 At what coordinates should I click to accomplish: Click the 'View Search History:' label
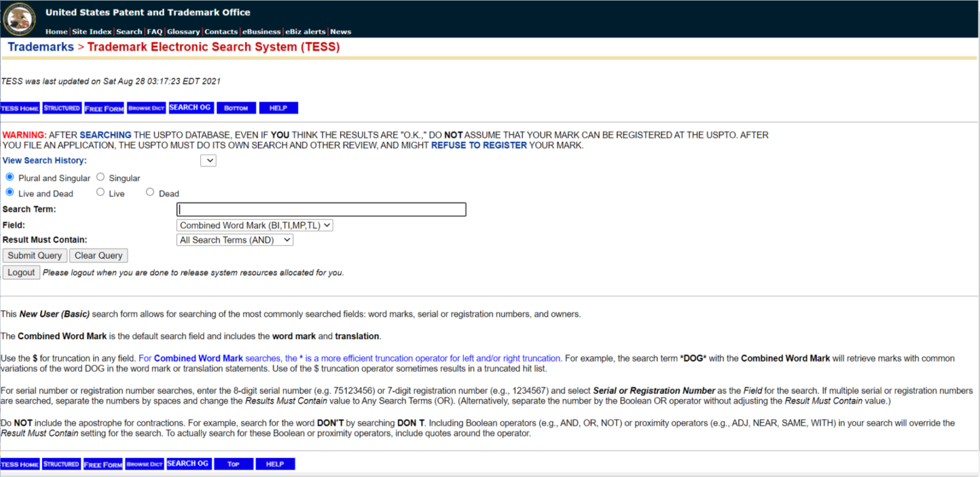pos(45,161)
